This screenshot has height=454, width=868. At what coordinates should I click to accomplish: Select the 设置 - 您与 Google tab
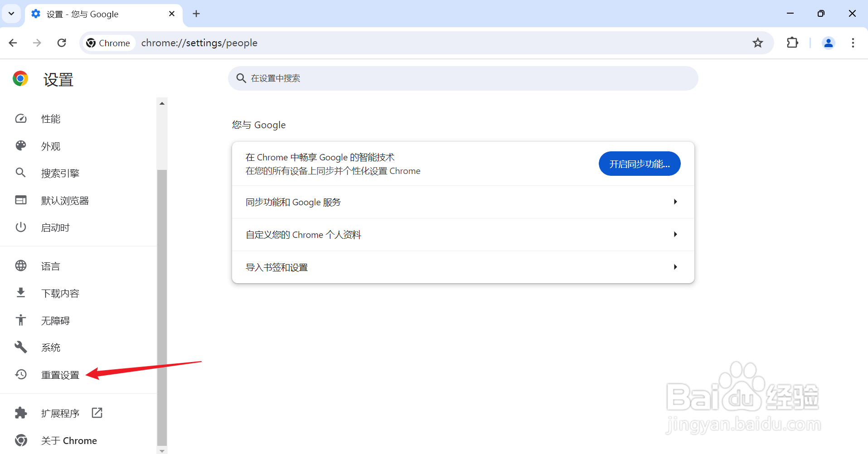click(104, 14)
